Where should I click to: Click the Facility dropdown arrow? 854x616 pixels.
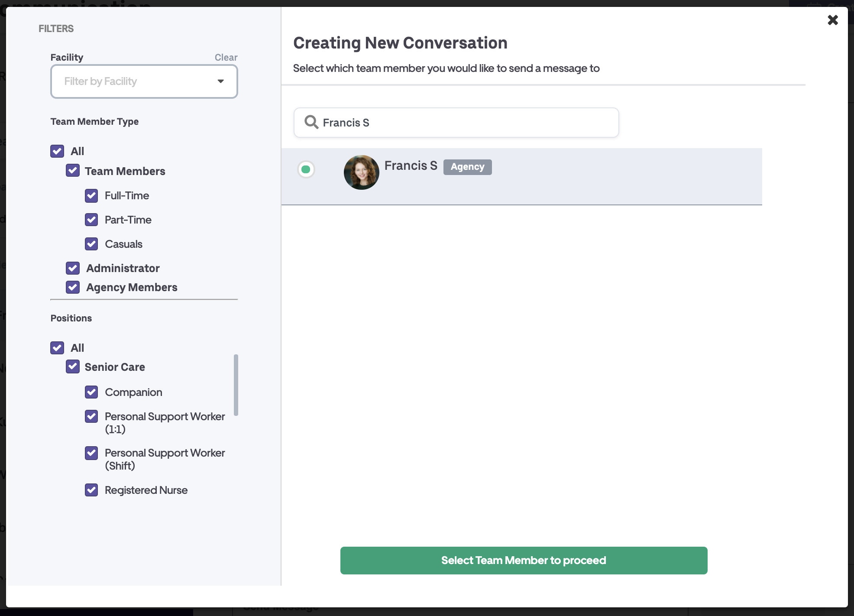(x=220, y=81)
